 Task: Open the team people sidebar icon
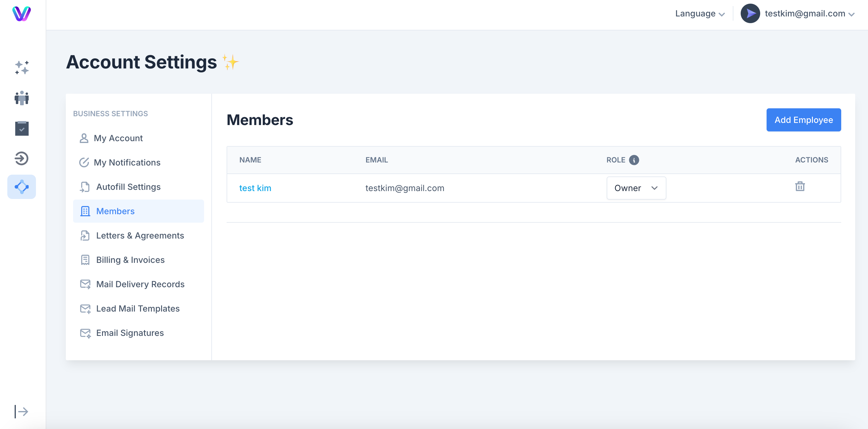[22, 98]
